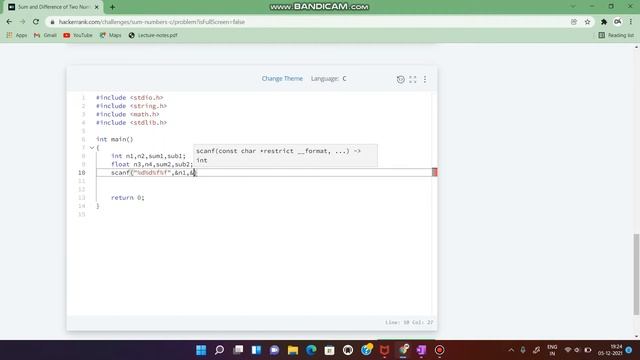Change ENG IN input language
Image resolution: width=640 pixels, height=360 pixels.
point(552,350)
